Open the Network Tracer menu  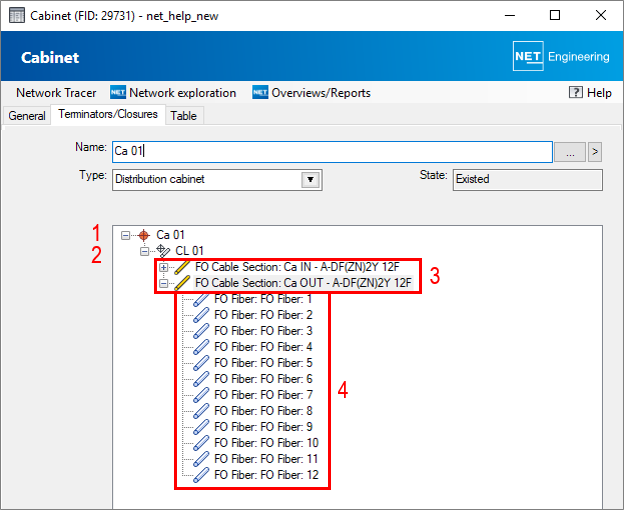click(x=56, y=93)
